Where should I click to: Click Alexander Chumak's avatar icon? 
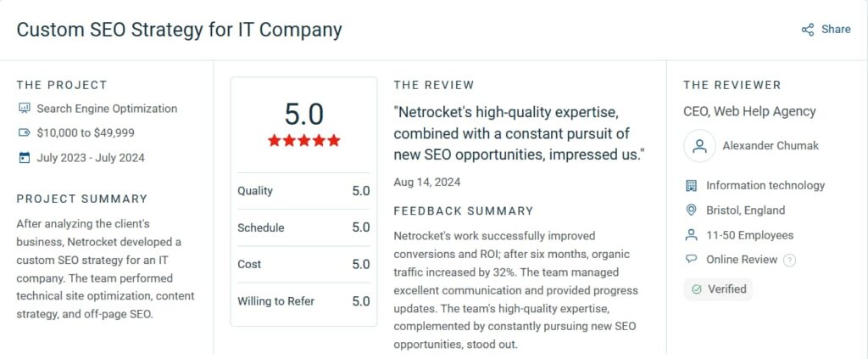tap(699, 146)
